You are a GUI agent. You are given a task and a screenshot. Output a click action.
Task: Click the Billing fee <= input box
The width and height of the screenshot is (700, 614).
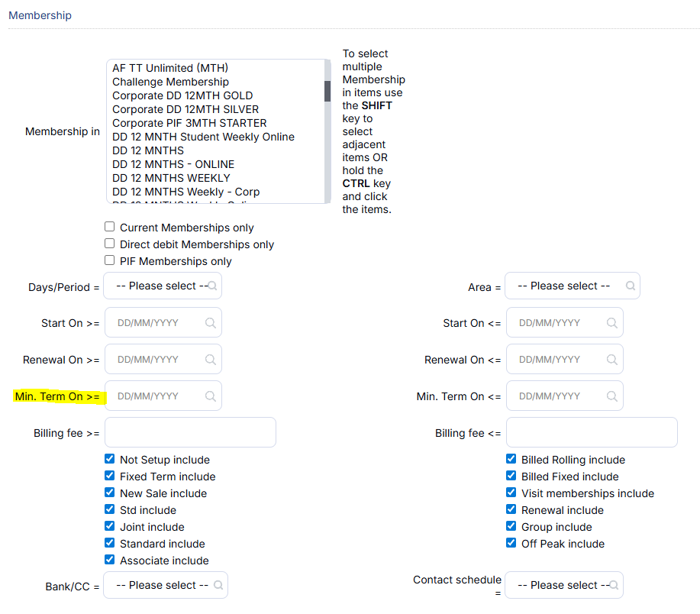point(592,432)
